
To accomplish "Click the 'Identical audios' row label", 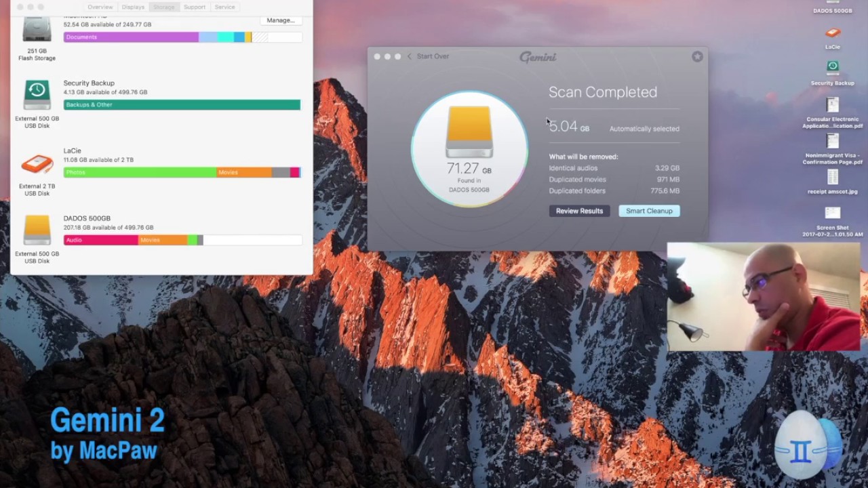I will point(573,168).
